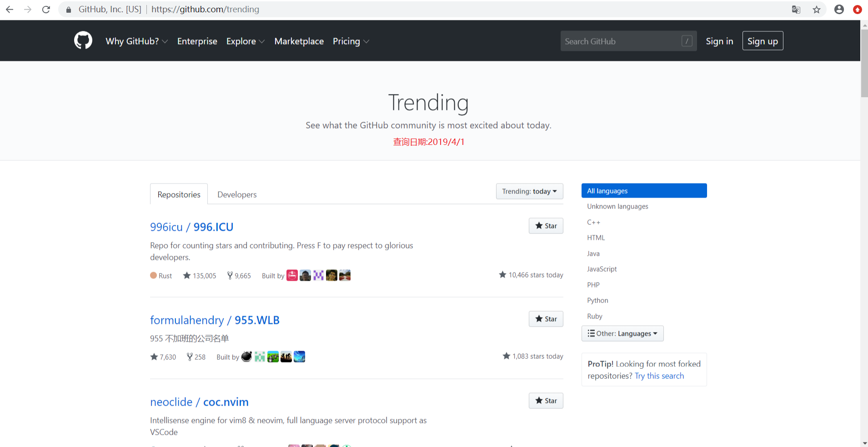The height and width of the screenshot is (447, 868).
Task: Click fourth contributor avatar of 955.WLB
Action: coord(286,357)
